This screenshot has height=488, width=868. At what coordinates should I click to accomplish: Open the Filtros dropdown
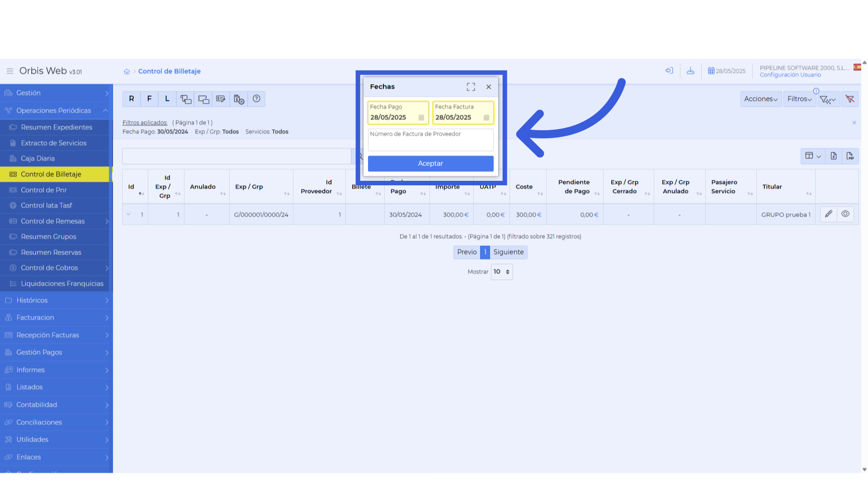coord(799,99)
